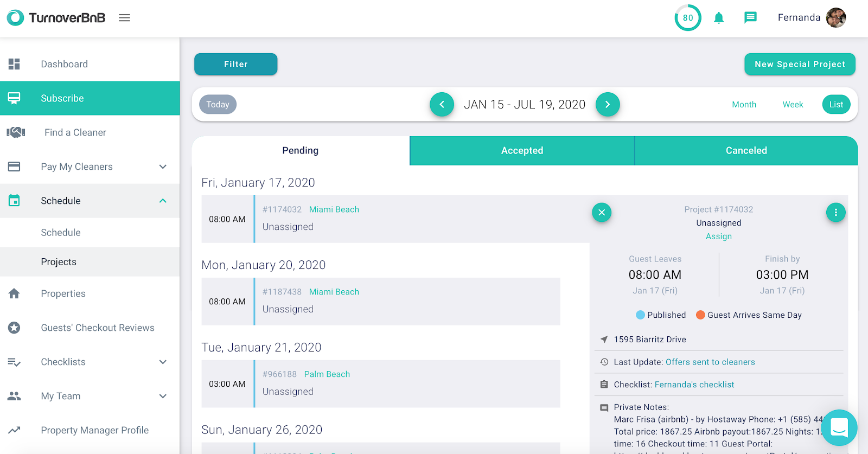Image resolution: width=868 pixels, height=454 pixels.
Task: Click Miami Beach link for #1174032
Action: point(334,209)
